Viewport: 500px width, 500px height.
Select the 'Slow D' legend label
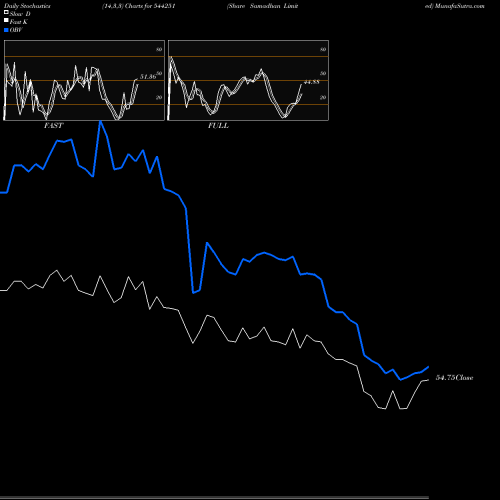pos(20,14)
